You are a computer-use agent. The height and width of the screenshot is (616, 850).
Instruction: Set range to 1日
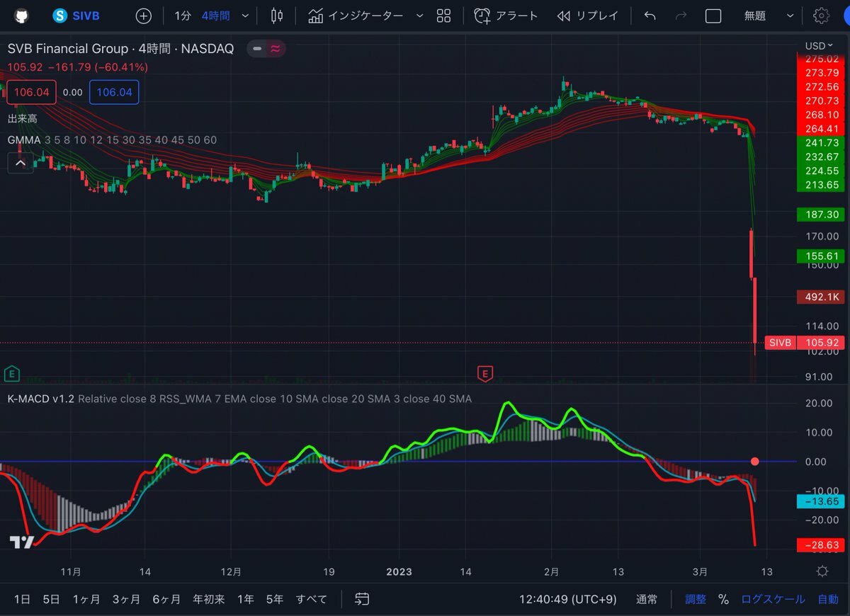pos(22,599)
